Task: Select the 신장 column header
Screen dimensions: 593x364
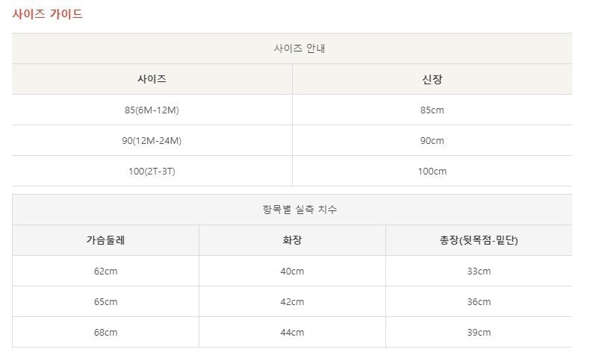Action: (432, 79)
